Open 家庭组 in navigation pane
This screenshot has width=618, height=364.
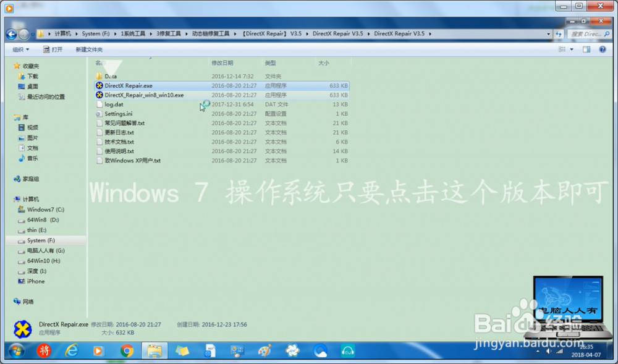[27, 179]
